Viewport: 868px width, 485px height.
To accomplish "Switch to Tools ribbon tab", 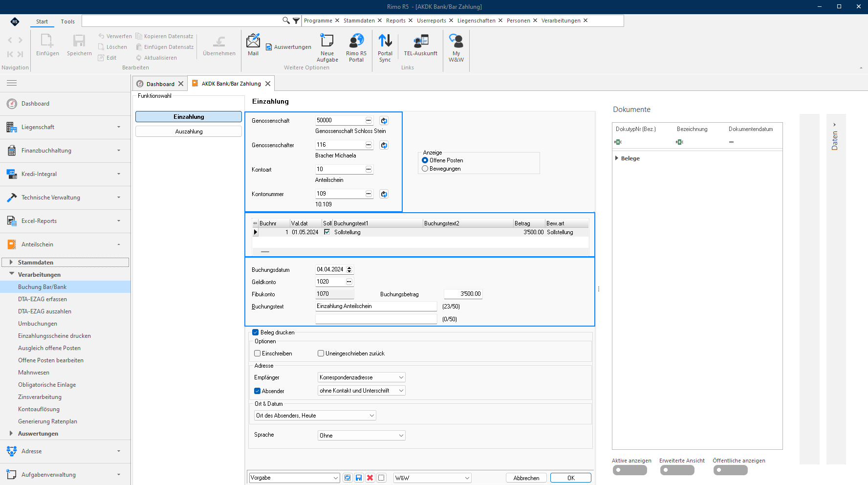I will (67, 22).
